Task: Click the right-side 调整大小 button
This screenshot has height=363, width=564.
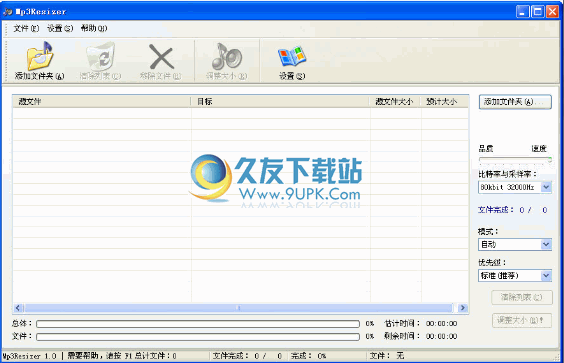Action: (522, 320)
